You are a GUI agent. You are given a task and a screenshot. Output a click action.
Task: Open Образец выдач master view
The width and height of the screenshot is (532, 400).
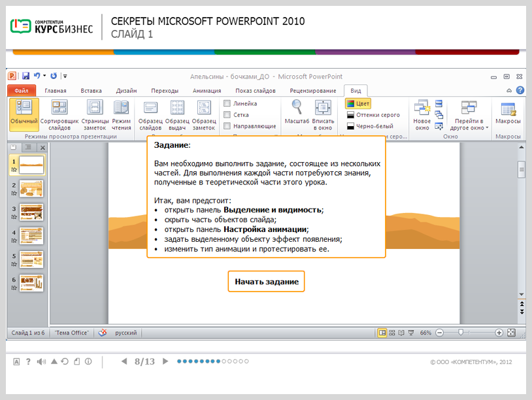(177, 114)
